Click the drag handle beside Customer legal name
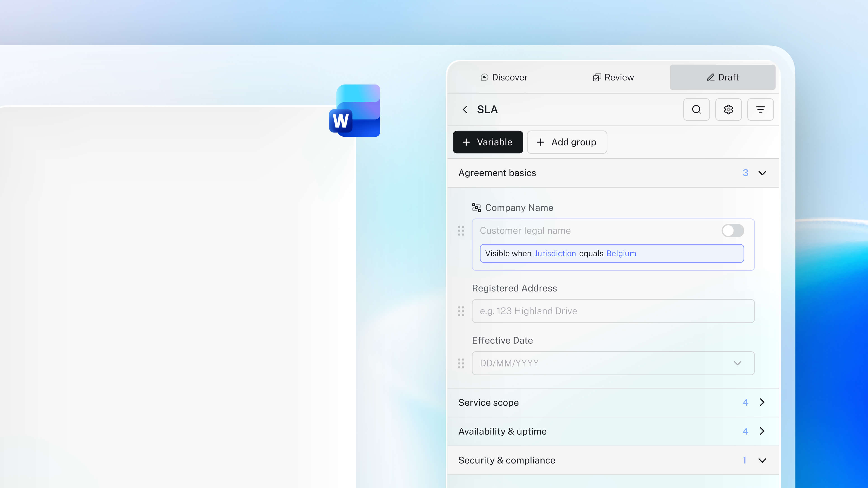The height and width of the screenshot is (488, 868). click(x=461, y=231)
